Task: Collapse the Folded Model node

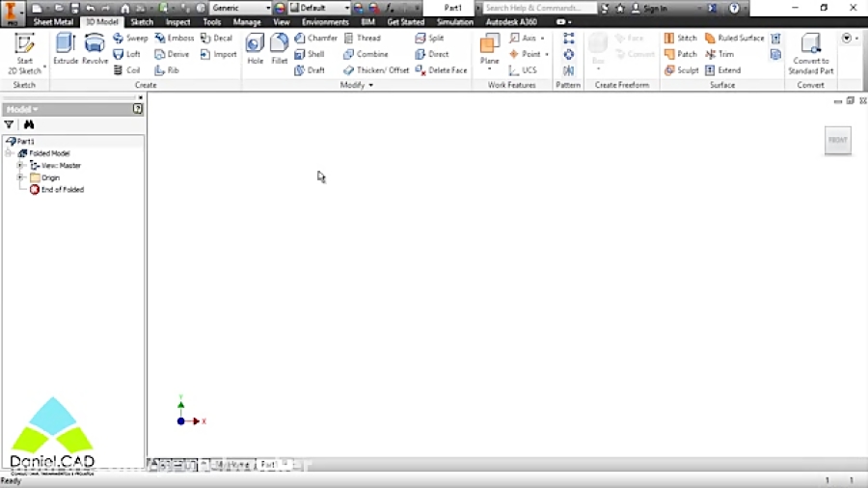Action: coord(9,153)
